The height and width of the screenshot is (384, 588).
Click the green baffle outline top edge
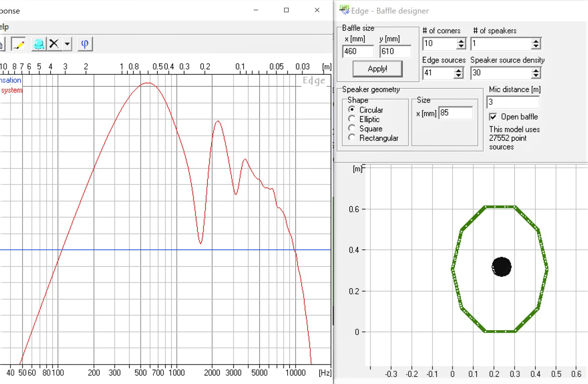pos(500,207)
